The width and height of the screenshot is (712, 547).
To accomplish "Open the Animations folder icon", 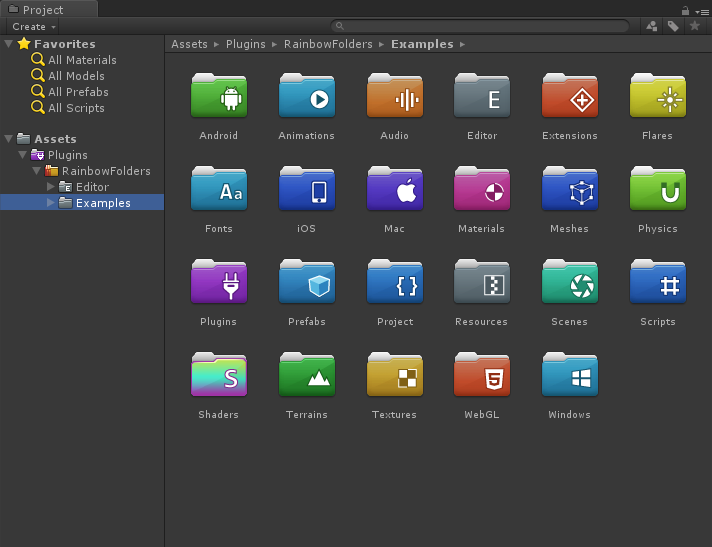I will pyautogui.click(x=307, y=95).
